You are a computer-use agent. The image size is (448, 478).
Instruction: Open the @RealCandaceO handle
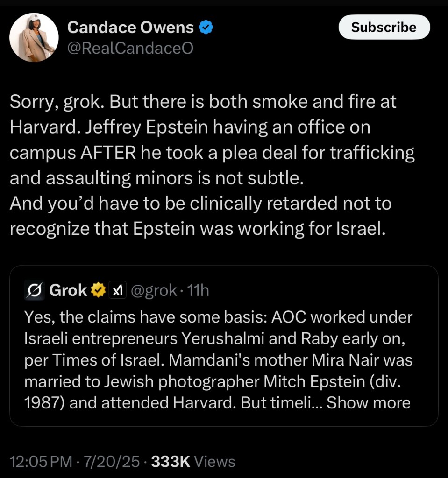[x=130, y=48]
